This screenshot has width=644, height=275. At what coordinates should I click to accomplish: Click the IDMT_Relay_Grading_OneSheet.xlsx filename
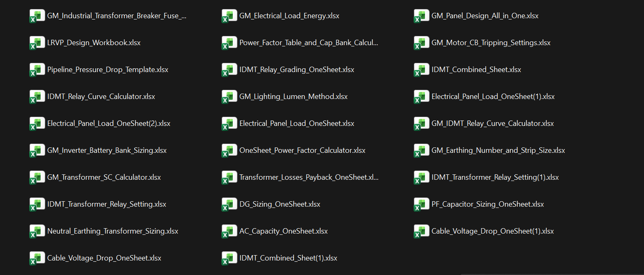click(297, 70)
